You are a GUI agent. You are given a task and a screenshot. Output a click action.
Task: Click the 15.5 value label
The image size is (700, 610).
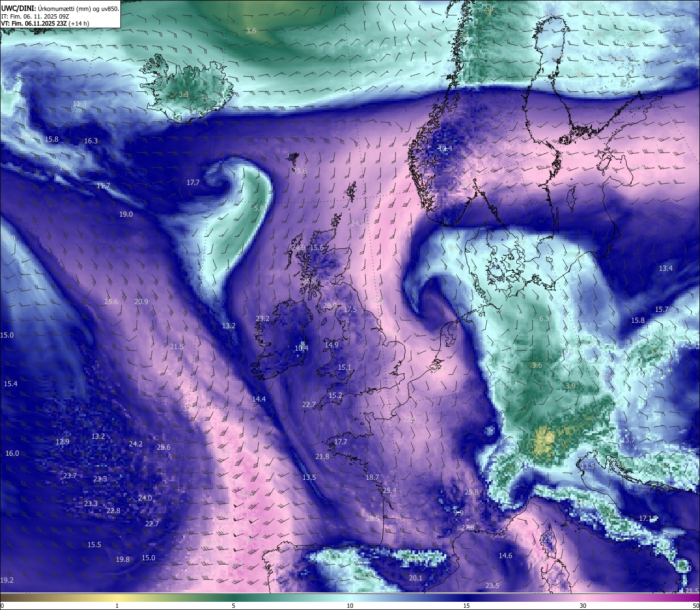(x=94, y=545)
